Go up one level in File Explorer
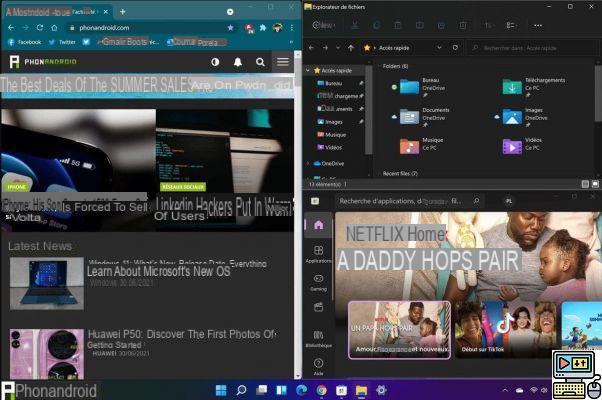 pos(351,48)
